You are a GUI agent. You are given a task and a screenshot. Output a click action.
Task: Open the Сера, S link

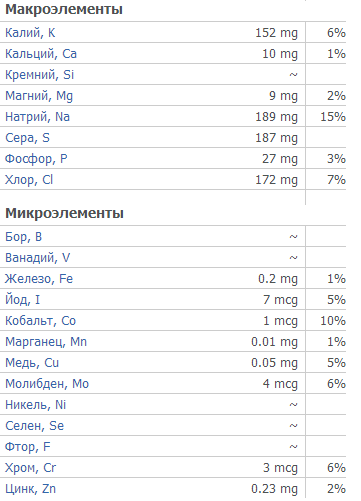[27, 138]
